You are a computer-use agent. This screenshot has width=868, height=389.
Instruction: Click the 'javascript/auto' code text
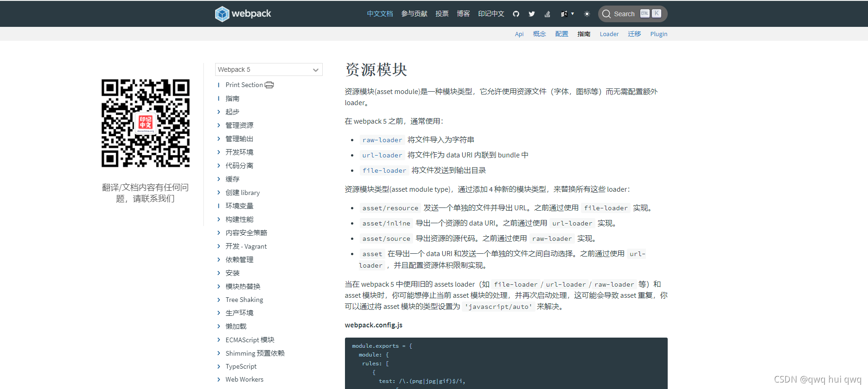[x=498, y=307]
